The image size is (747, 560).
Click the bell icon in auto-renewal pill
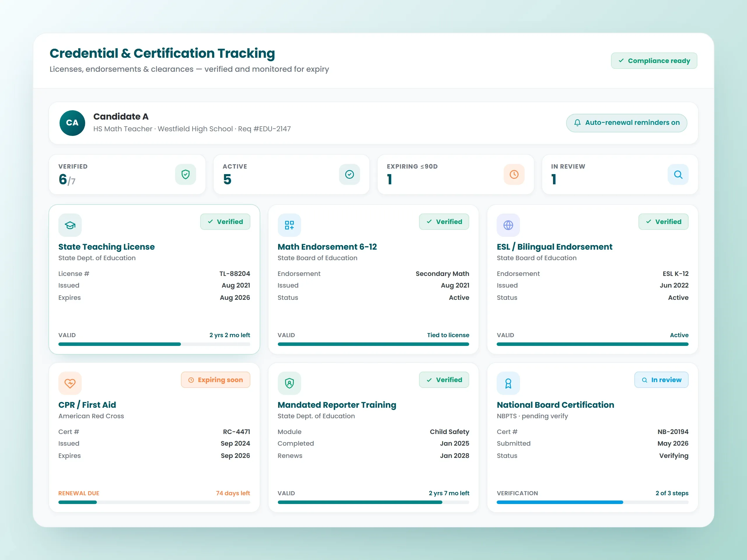[x=577, y=123]
